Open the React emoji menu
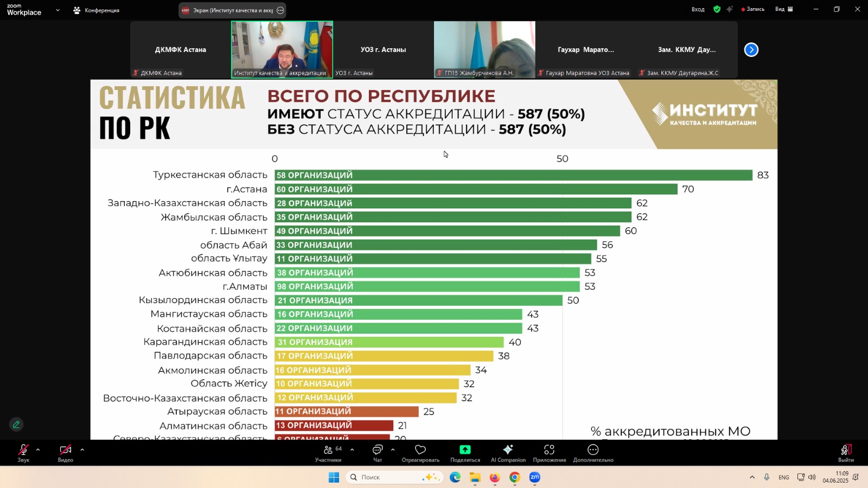 [420, 453]
